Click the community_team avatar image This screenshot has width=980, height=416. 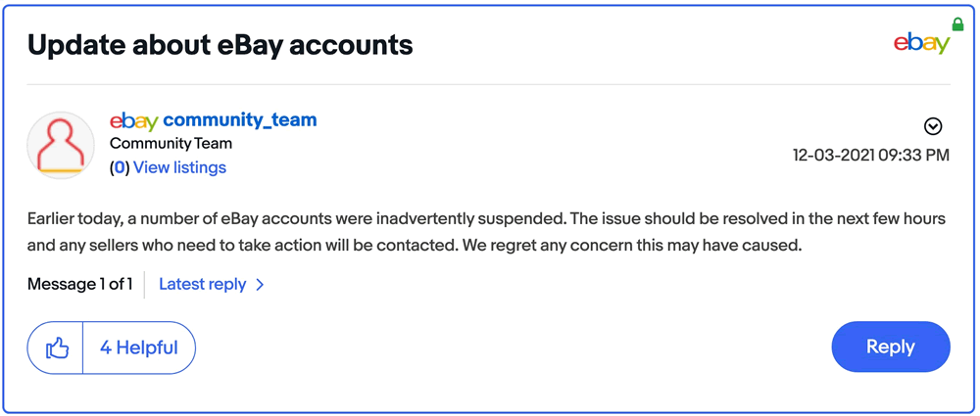[61, 146]
